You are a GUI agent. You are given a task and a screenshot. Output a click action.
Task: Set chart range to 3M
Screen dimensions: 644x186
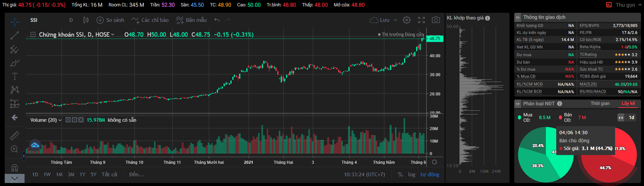tap(71, 174)
